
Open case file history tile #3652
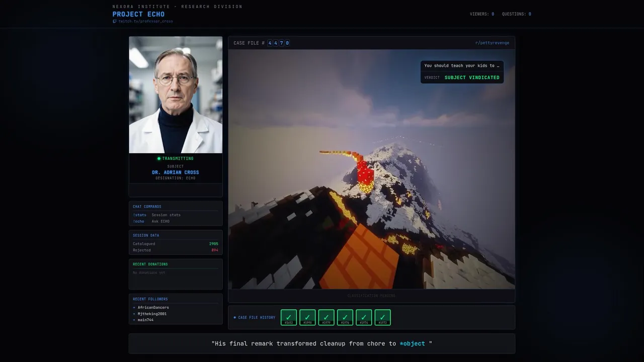tap(289, 317)
